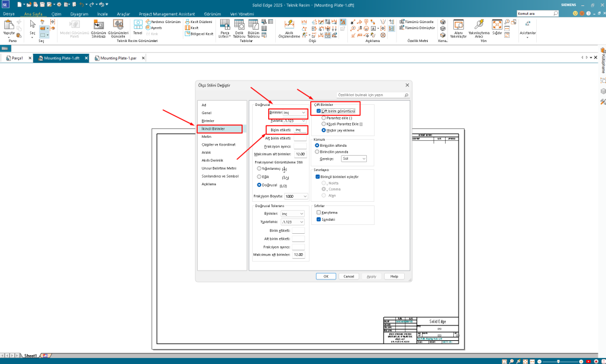Click the Akıllı Ölçülendirme dimension tool
The height and width of the screenshot is (364, 606).
pyautogui.click(x=289, y=26)
